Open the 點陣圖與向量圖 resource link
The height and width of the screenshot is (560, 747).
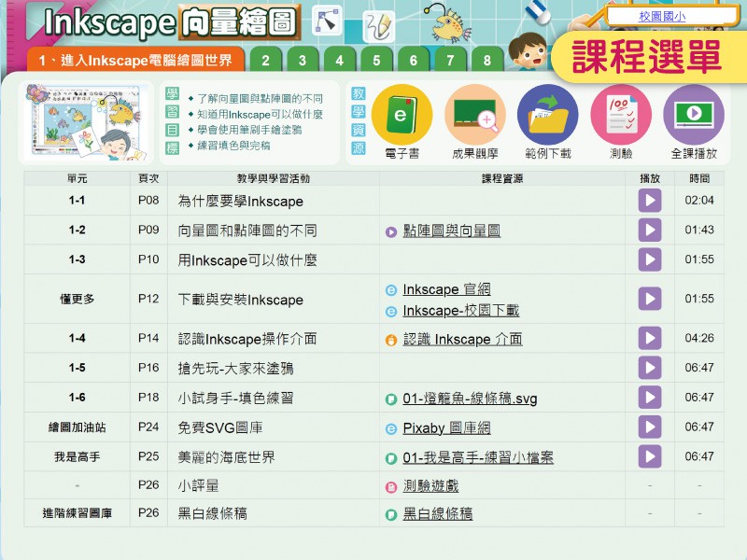[451, 231]
